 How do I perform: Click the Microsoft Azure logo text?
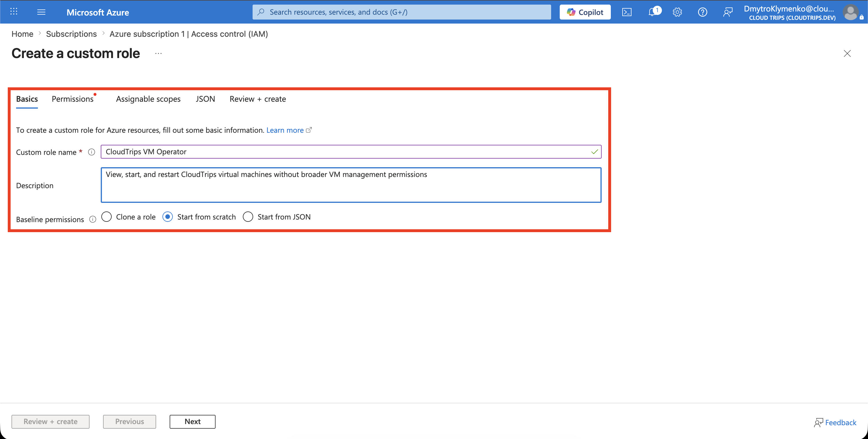98,12
